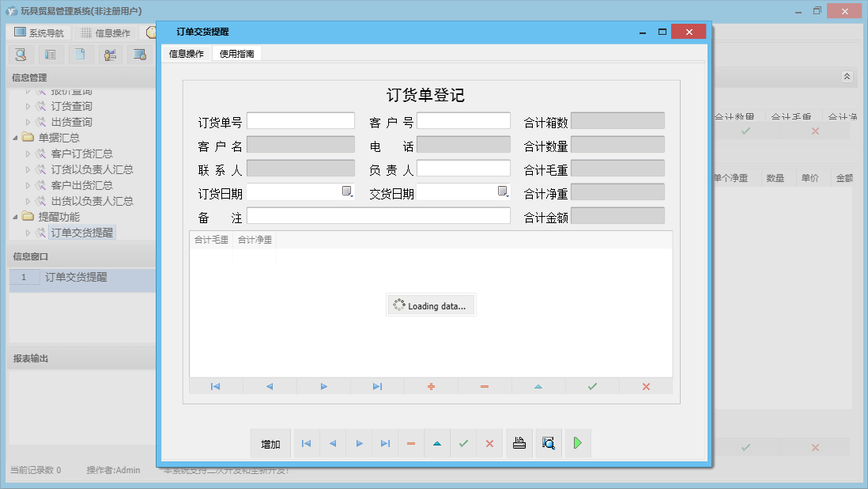The height and width of the screenshot is (489, 868).
Task: Click the 合计毛重 column header in grid
Action: coord(211,240)
